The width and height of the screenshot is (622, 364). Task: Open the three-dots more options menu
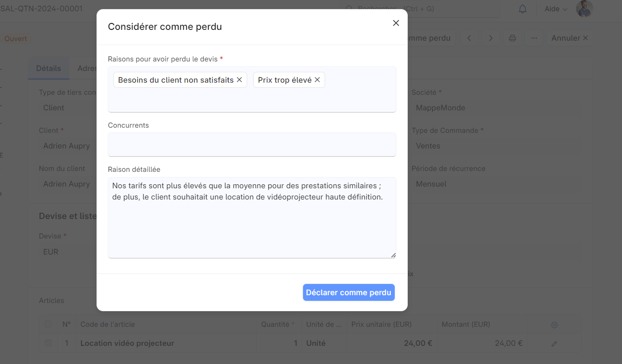coord(534,38)
